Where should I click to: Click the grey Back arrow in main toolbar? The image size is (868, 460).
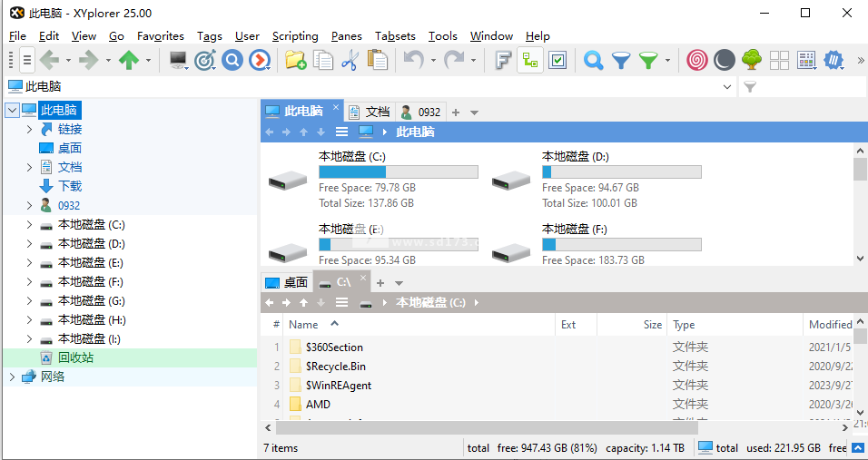[x=49, y=60]
